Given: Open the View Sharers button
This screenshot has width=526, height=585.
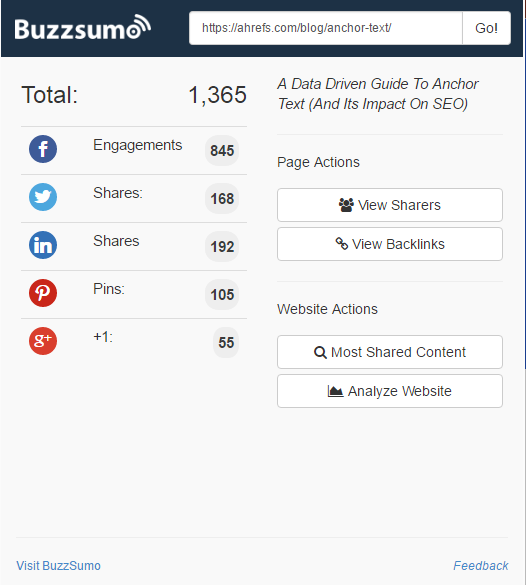Looking at the screenshot, I should (x=389, y=205).
